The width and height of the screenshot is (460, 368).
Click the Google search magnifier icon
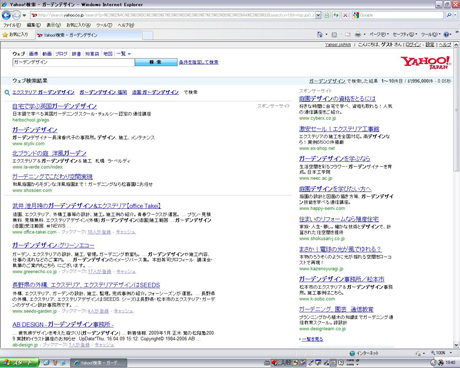(x=449, y=15)
